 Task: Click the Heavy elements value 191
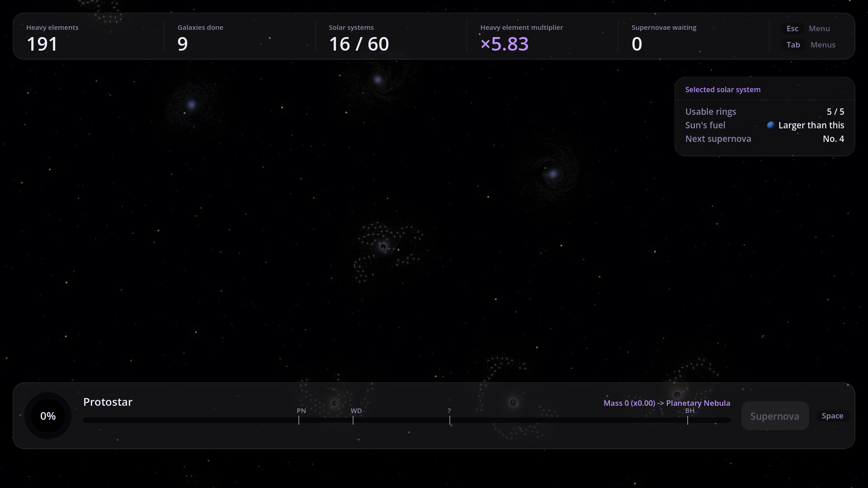click(x=42, y=44)
